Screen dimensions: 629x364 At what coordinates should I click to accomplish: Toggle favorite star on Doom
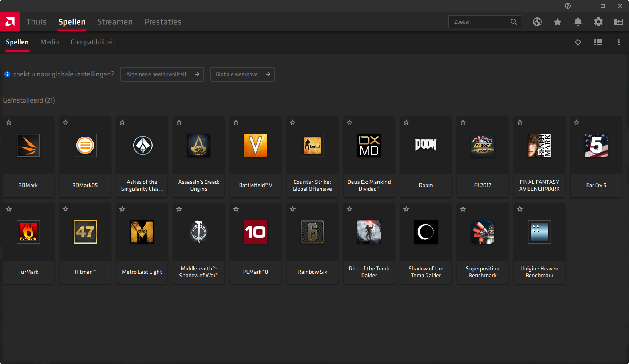pos(406,123)
